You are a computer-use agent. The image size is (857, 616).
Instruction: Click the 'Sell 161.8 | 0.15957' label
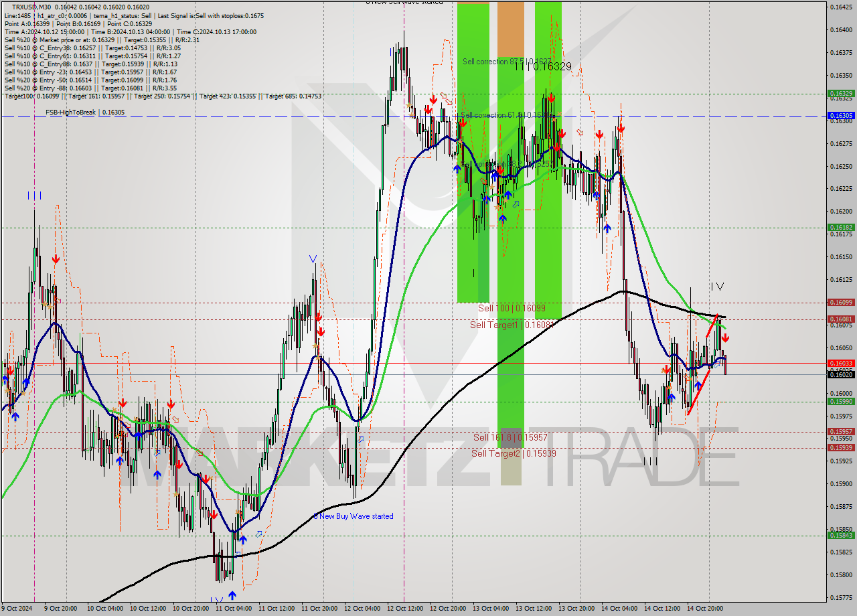pos(510,437)
